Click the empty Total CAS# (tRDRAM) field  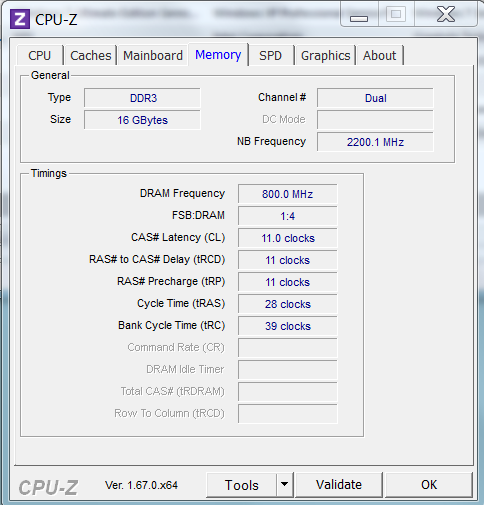click(x=288, y=392)
